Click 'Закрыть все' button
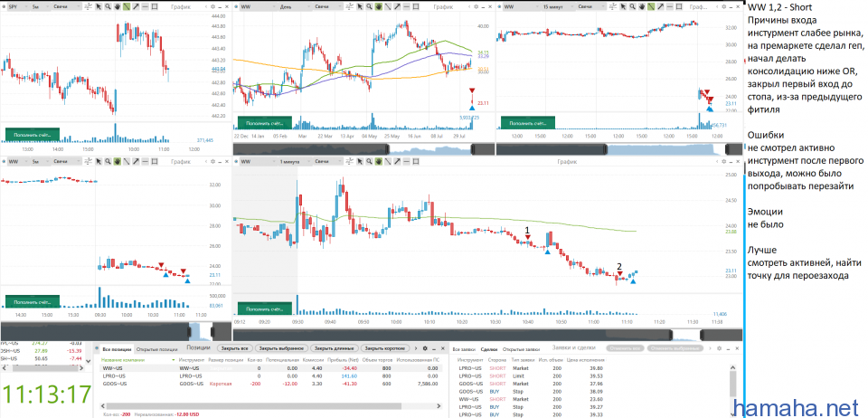 pos(234,347)
